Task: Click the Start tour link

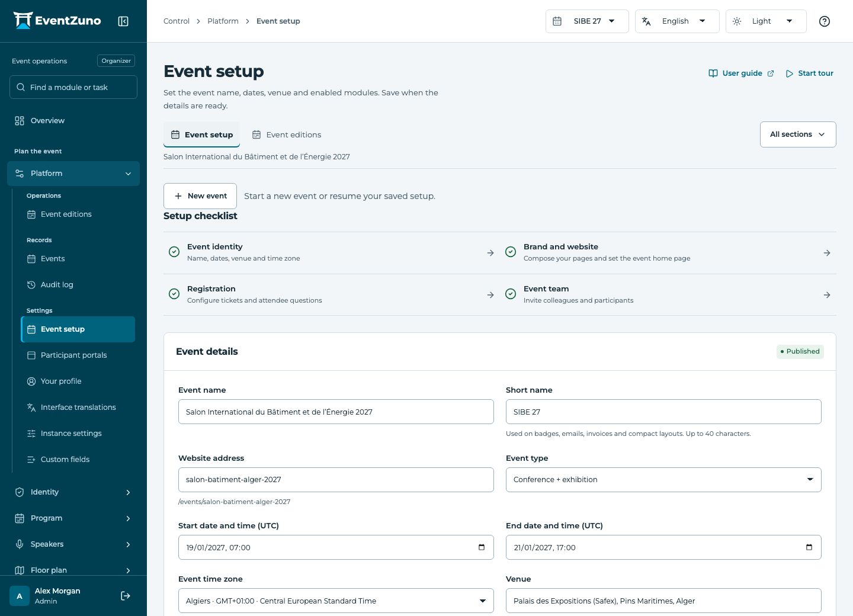Action: pyautogui.click(x=809, y=73)
